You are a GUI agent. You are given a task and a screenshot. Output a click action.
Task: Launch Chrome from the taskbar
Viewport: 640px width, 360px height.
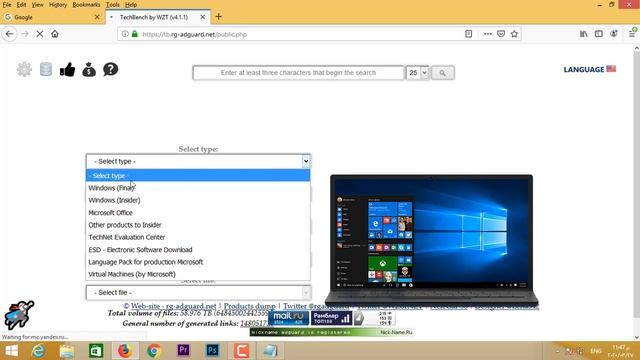coord(154,351)
